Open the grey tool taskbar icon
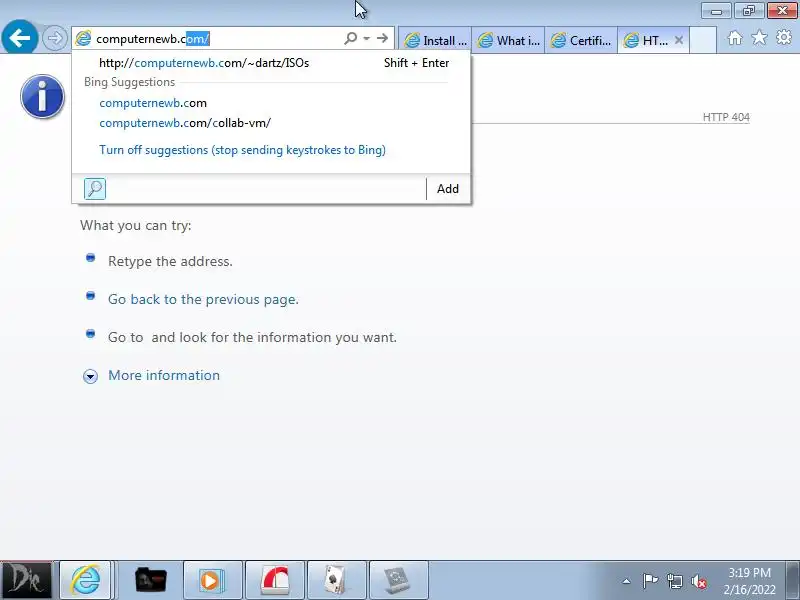This screenshot has width=800, height=600. (398, 580)
